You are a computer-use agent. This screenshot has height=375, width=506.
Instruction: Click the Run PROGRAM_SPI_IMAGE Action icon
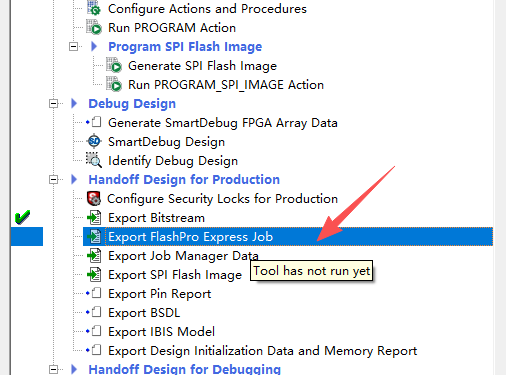(114, 84)
